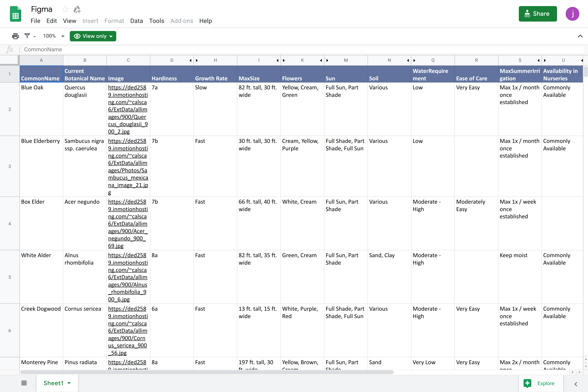The height and width of the screenshot is (392, 588).
Task: Show the side panel arrow
Action: [x=576, y=384]
